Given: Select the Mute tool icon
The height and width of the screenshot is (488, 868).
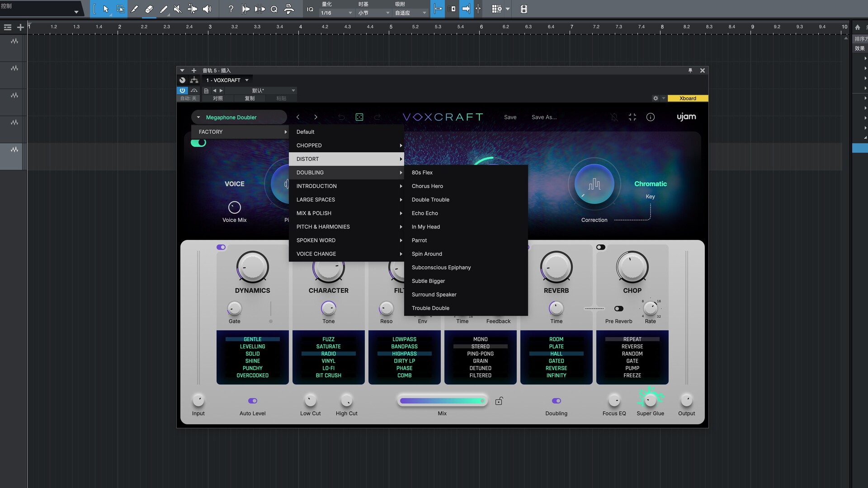Looking at the screenshot, I should coord(178,9).
